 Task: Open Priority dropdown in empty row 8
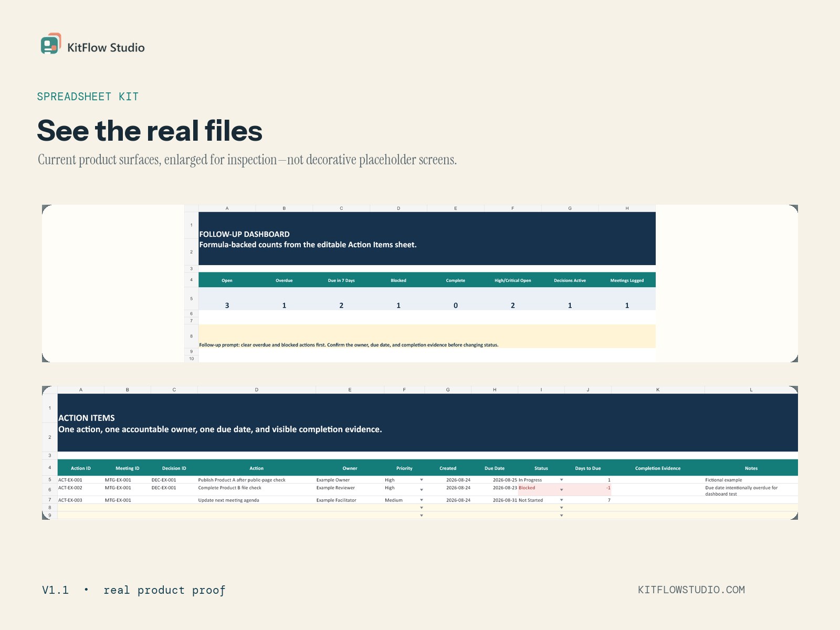click(422, 508)
